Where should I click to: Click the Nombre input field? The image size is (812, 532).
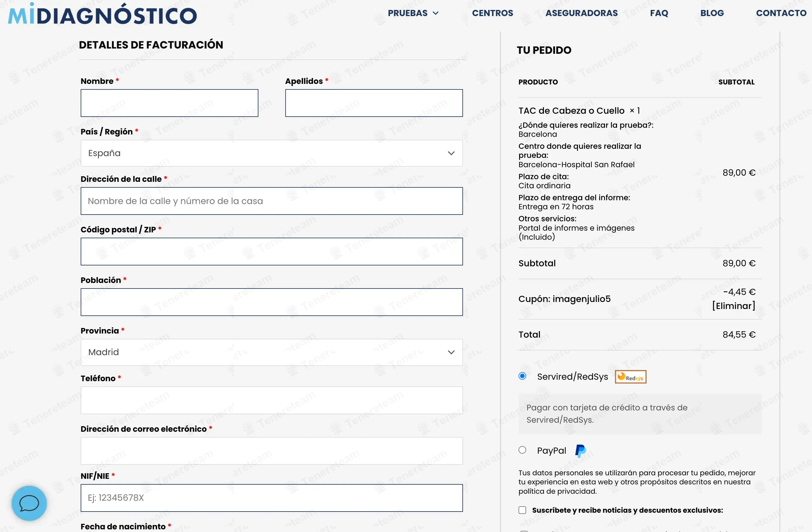[x=169, y=103]
